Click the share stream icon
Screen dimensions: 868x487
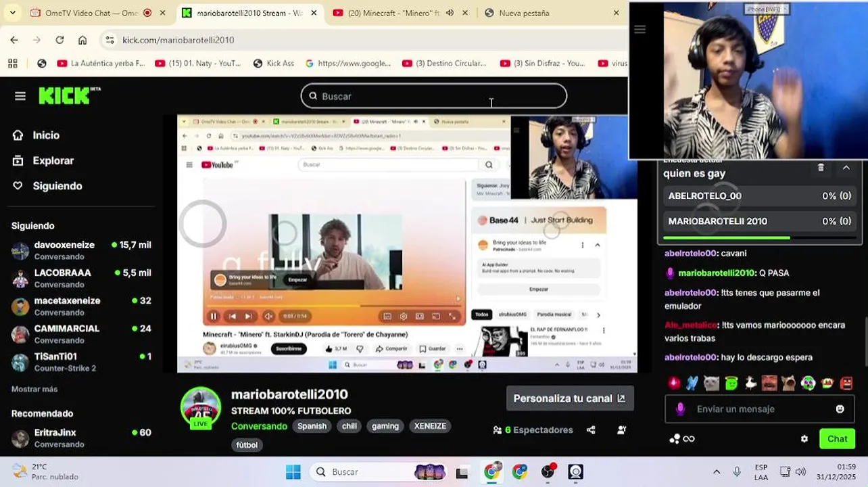(x=591, y=430)
